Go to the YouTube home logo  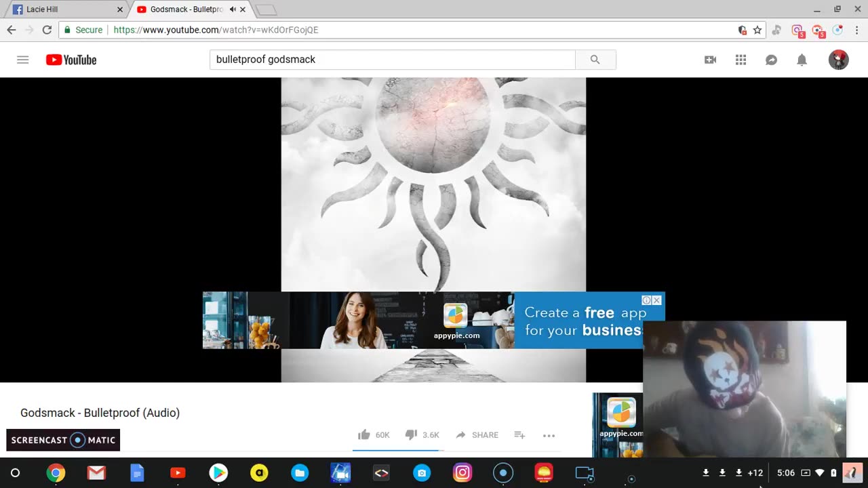pyautogui.click(x=71, y=60)
